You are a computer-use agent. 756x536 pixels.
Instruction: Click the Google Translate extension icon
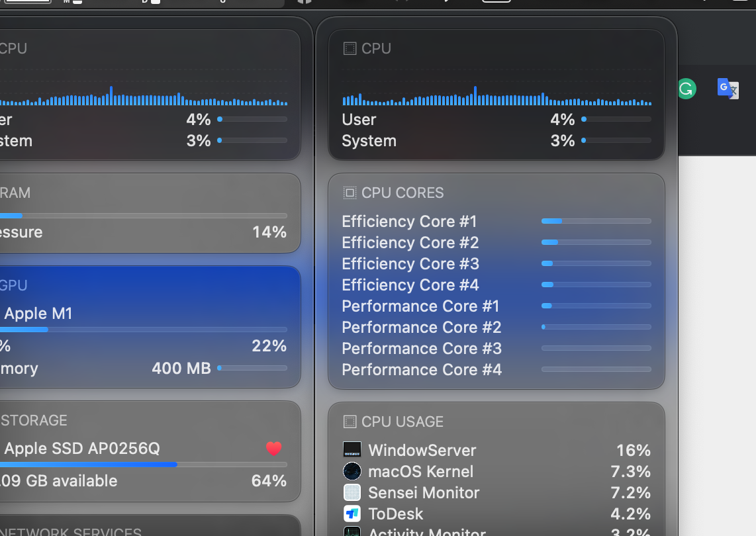point(728,88)
